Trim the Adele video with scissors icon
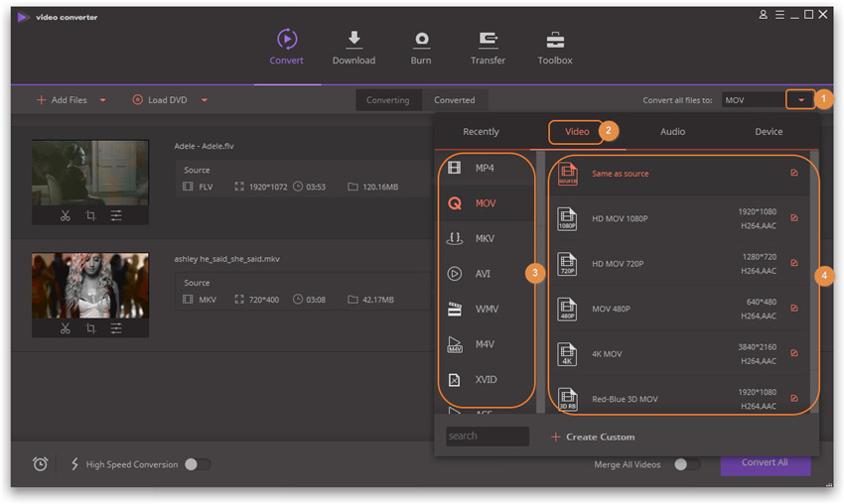844x504 pixels. pyautogui.click(x=66, y=215)
